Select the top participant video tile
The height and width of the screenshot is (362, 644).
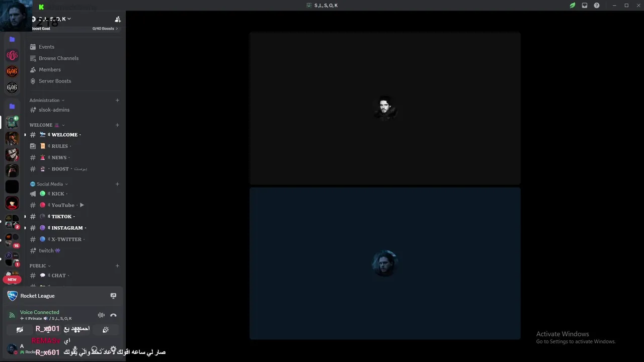(x=385, y=109)
